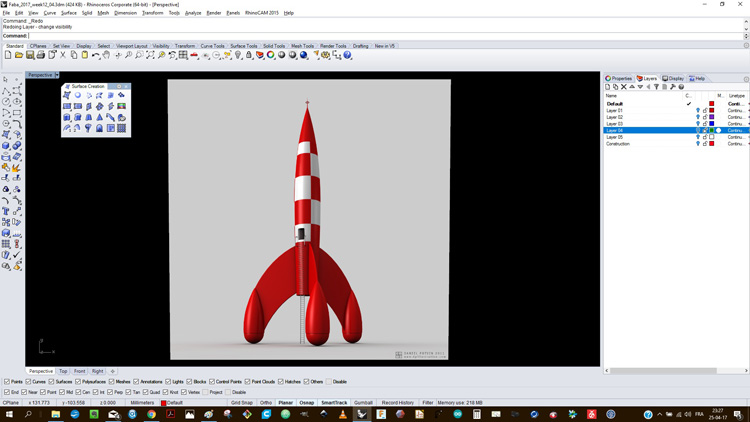Viewport: 750px width, 422px height.
Task: Switch to the Properties panel tab
Action: (618, 78)
